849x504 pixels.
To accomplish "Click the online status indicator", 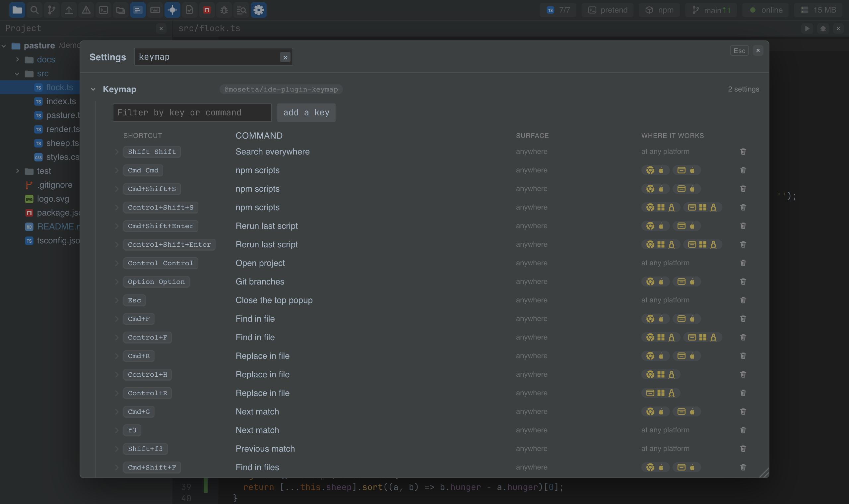I will tap(765, 10).
